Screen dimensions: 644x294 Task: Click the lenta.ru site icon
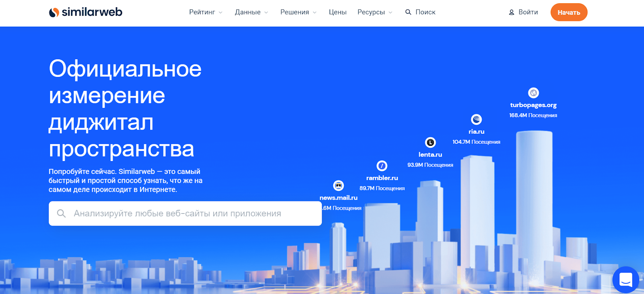(430, 143)
